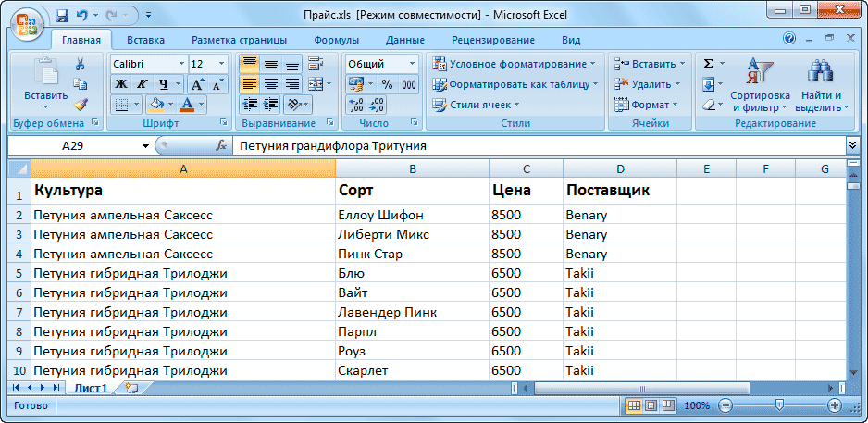Select the Format Painter brush icon

(80, 105)
